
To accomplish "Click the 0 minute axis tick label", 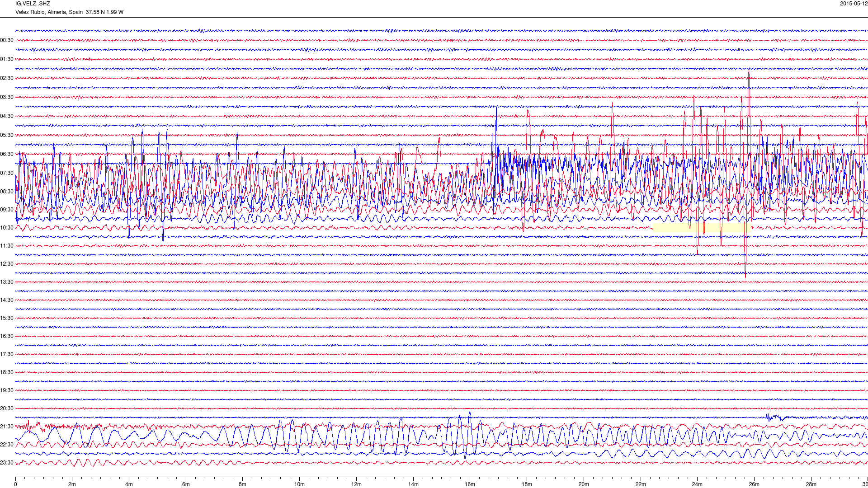I will coord(15,484).
